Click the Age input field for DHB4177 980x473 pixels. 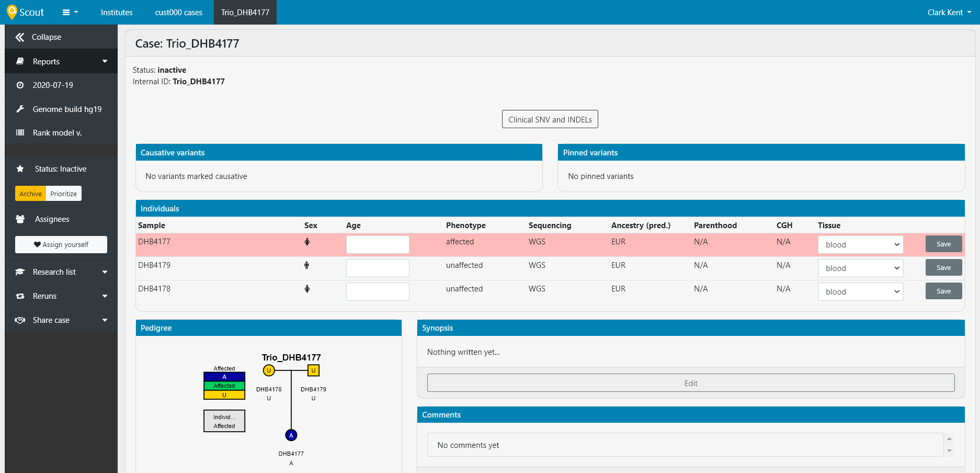point(377,244)
